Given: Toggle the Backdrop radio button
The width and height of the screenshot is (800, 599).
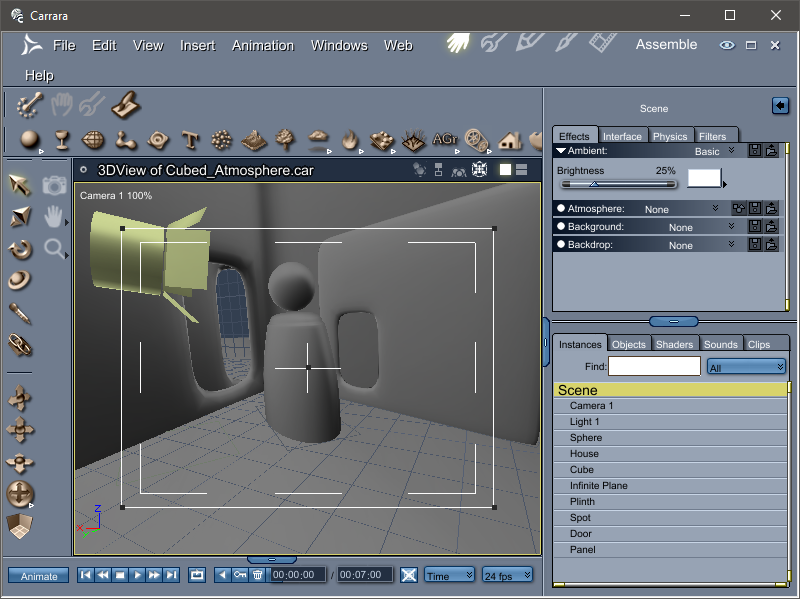Looking at the screenshot, I should click(561, 245).
